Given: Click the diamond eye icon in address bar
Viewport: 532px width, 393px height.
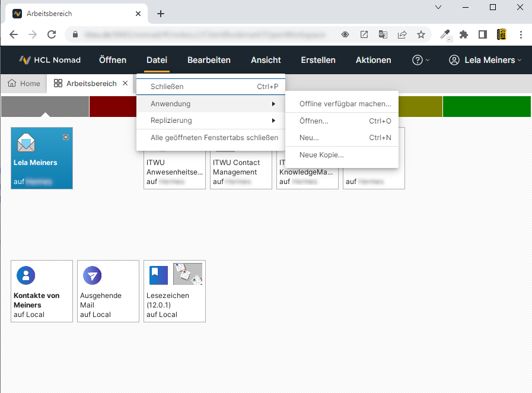Looking at the screenshot, I should point(345,34).
